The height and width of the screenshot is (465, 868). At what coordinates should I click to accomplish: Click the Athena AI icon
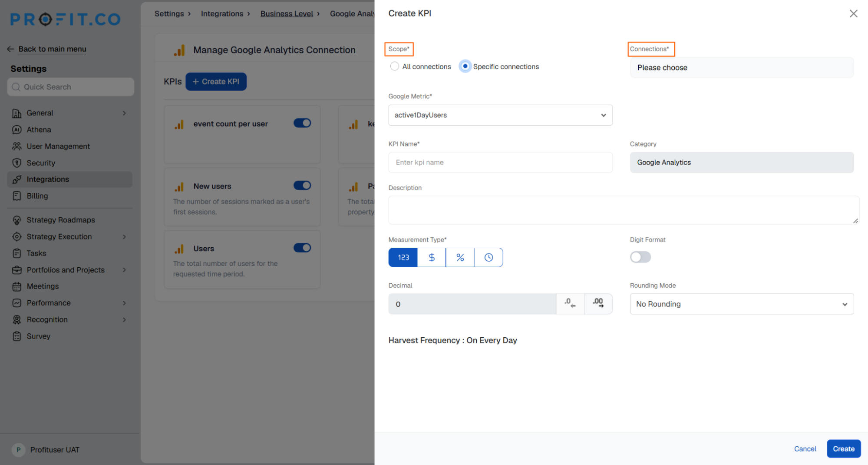coord(17,130)
